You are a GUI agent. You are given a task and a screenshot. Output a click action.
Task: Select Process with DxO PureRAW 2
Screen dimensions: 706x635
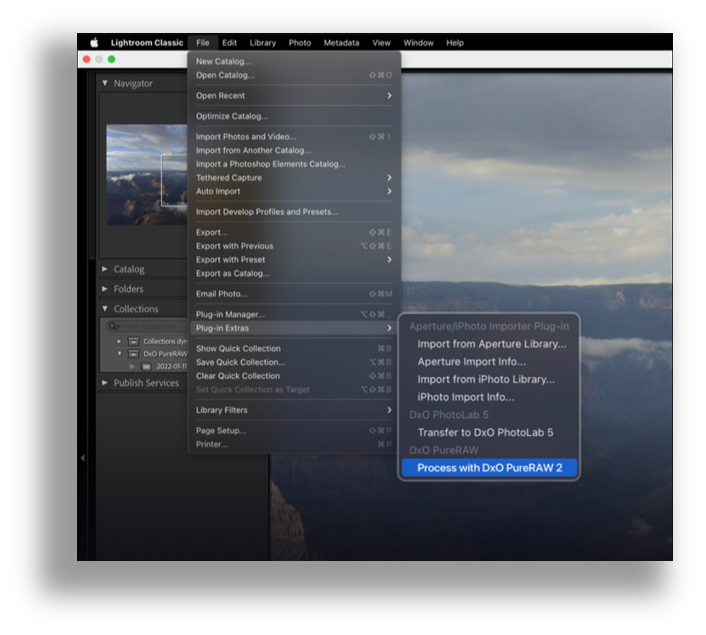click(489, 468)
